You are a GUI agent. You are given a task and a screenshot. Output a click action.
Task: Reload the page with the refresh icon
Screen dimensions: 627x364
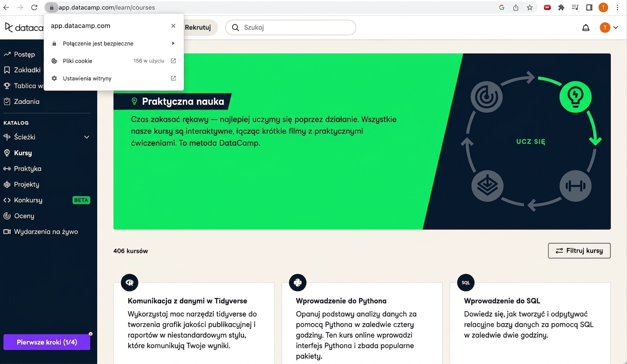[x=34, y=7]
